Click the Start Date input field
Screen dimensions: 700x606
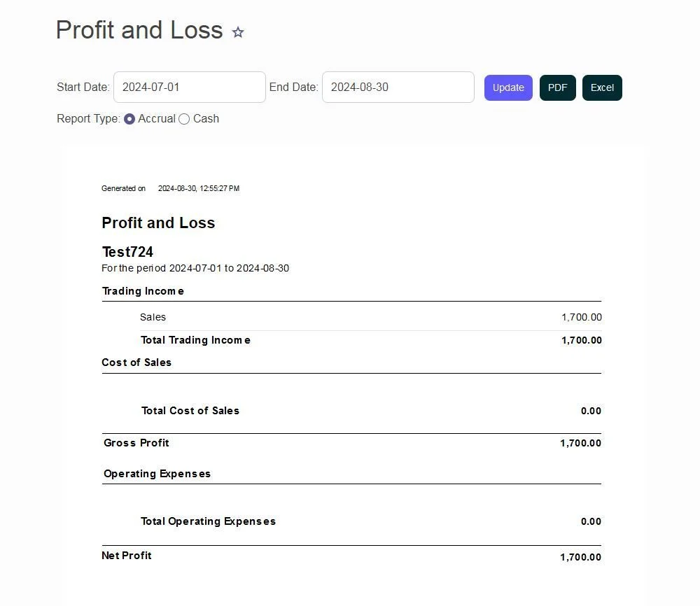click(189, 87)
